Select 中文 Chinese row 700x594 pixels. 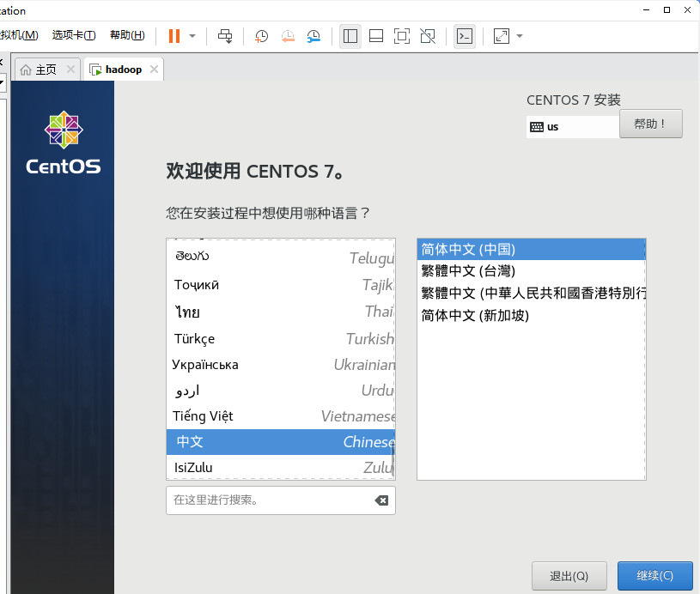[x=281, y=442]
